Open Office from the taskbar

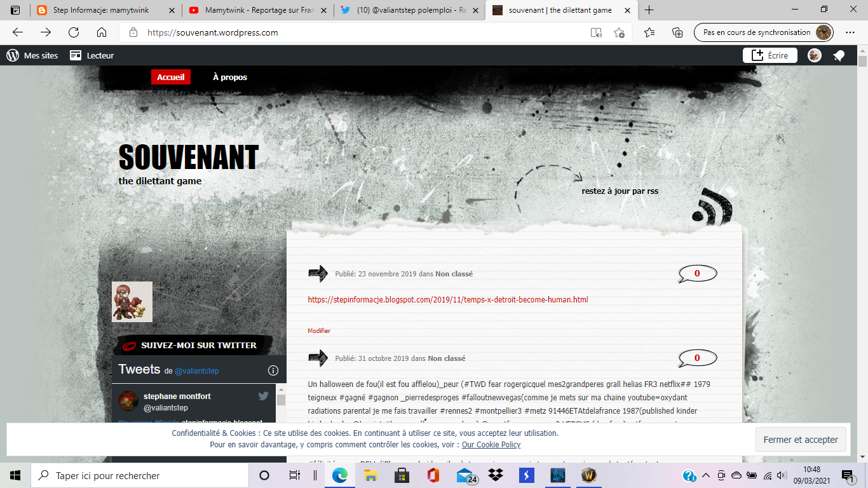tap(433, 475)
